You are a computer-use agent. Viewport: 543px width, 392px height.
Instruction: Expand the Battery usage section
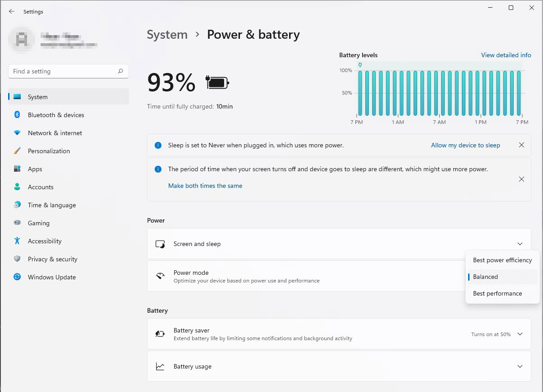(x=520, y=366)
